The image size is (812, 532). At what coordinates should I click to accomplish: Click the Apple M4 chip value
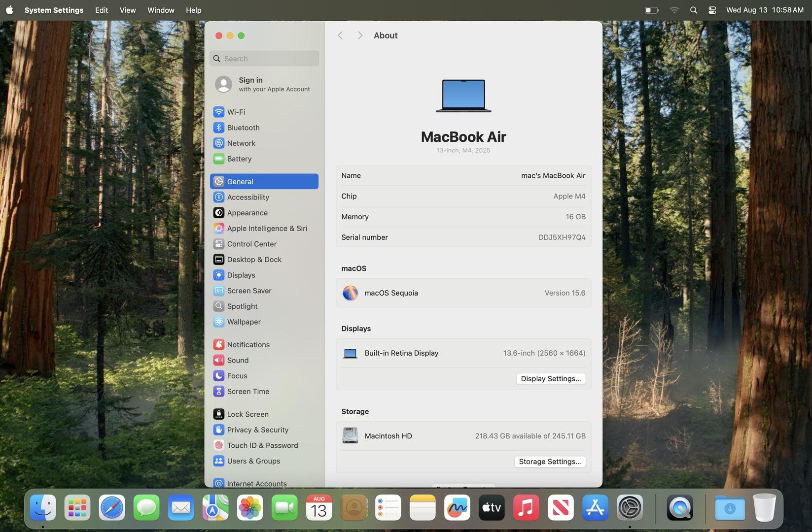pyautogui.click(x=569, y=196)
